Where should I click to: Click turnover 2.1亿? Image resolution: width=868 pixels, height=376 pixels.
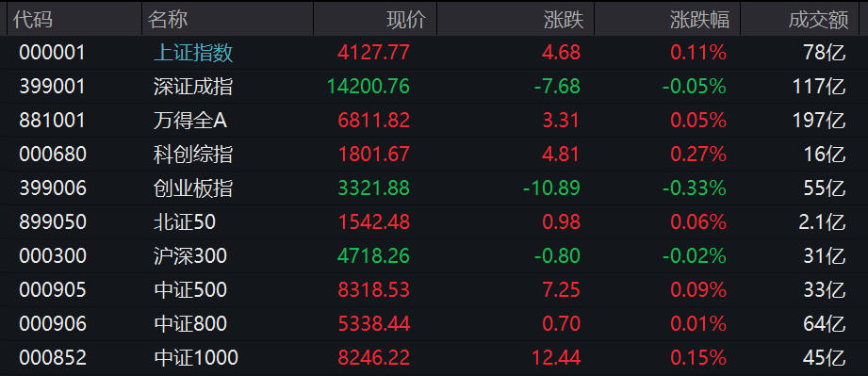(x=822, y=222)
